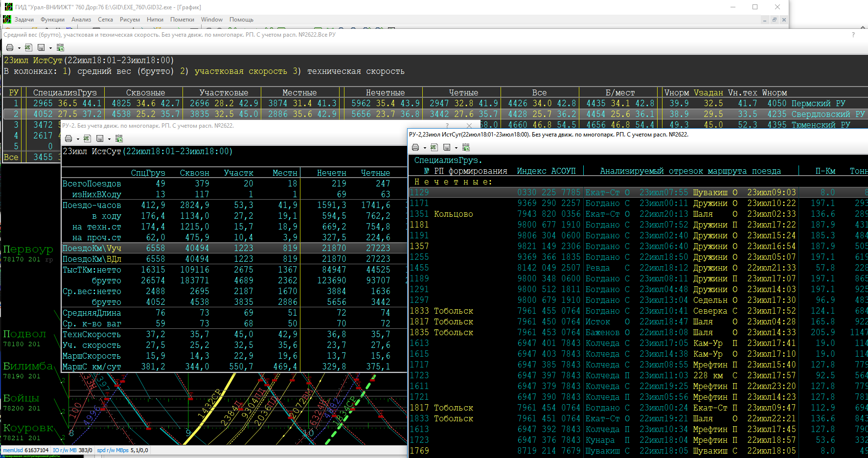The image size is (868, 458).
Task: Expand save dropdown arrow in right train list window
Action: click(x=456, y=148)
